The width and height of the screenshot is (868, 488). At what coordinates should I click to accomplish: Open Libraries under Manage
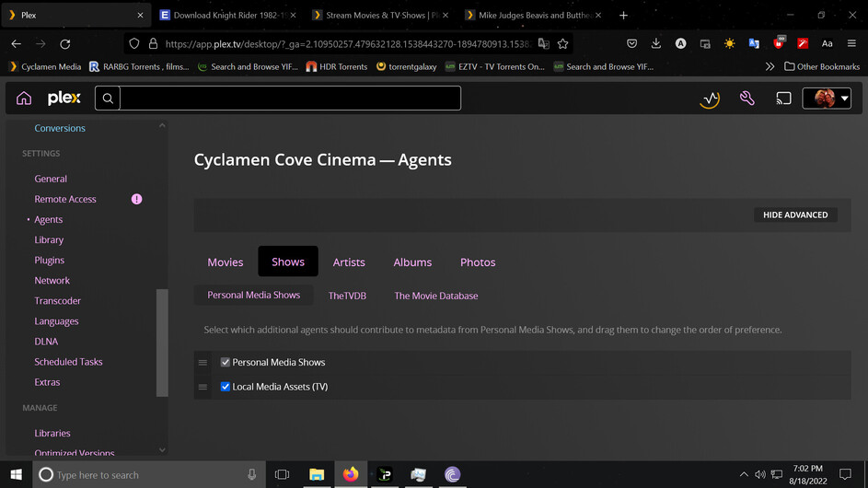click(x=52, y=433)
